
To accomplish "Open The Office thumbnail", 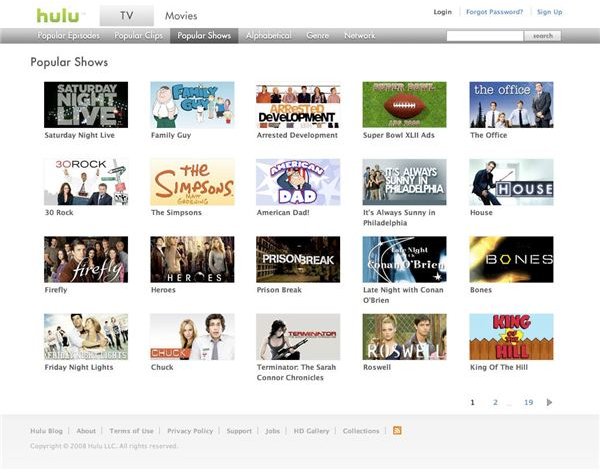I will click(511, 105).
